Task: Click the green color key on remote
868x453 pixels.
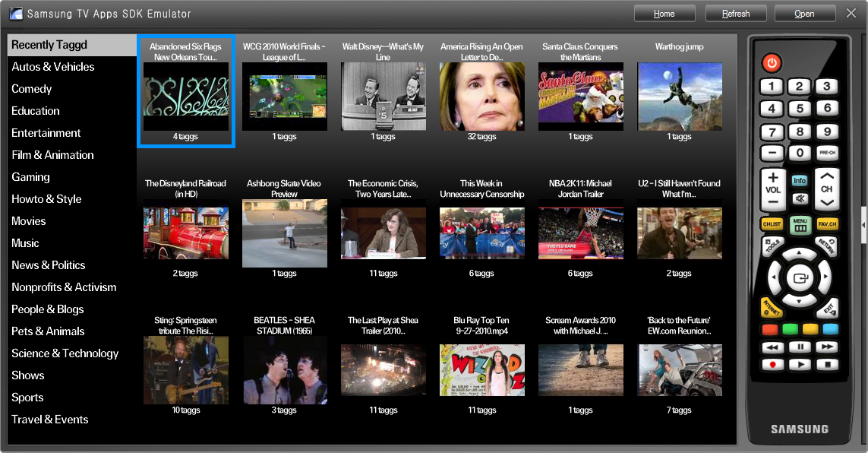Action: point(791,330)
